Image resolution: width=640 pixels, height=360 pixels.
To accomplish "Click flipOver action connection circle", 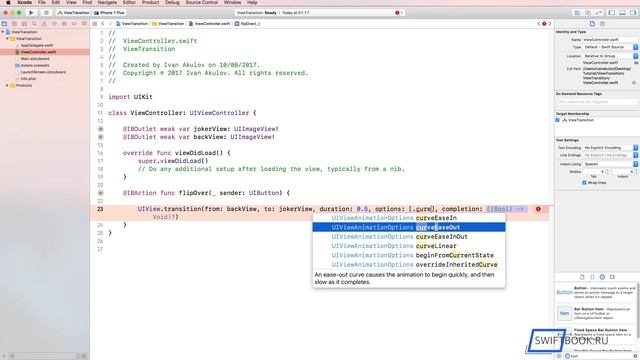I will pos(100,193).
